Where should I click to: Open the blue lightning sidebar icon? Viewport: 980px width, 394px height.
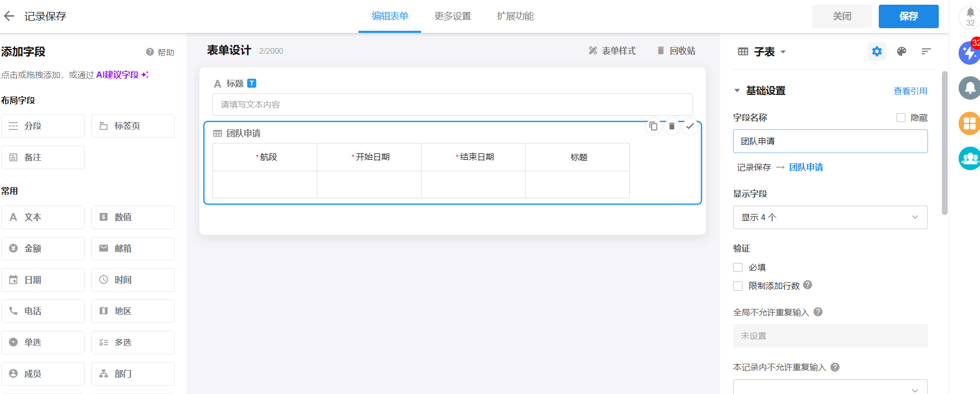click(970, 53)
